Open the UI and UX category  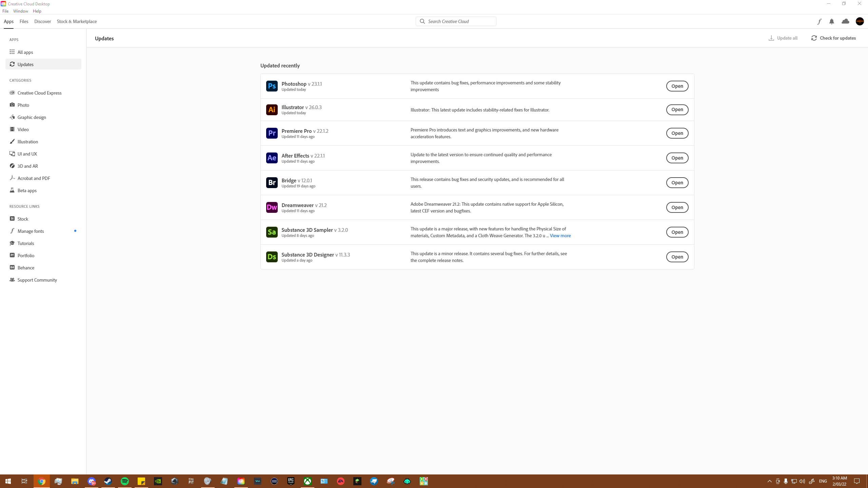click(43, 154)
